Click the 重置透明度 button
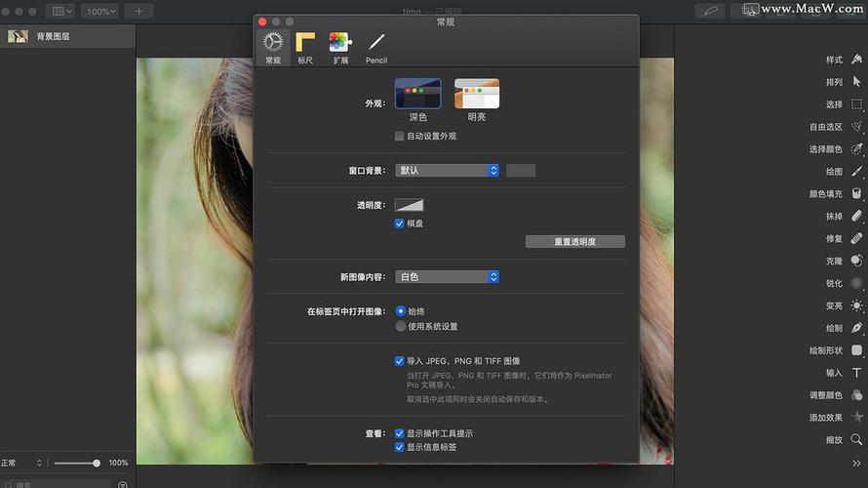 click(x=575, y=241)
